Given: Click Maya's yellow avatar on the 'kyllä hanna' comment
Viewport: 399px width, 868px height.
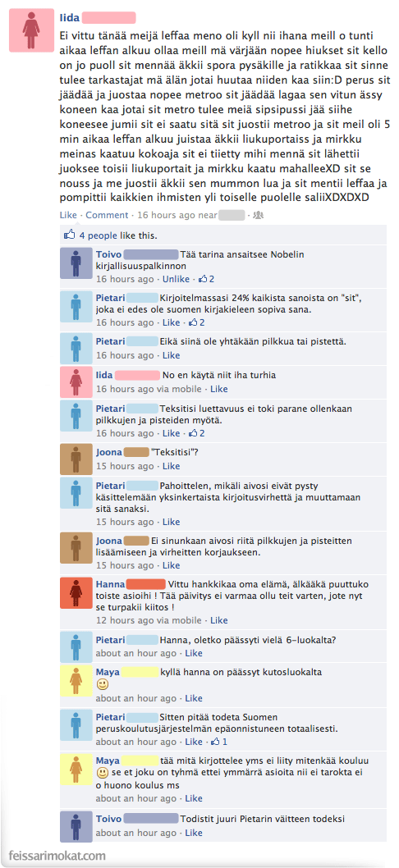Looking at the screenshot, I should click(x=76, y=681).
